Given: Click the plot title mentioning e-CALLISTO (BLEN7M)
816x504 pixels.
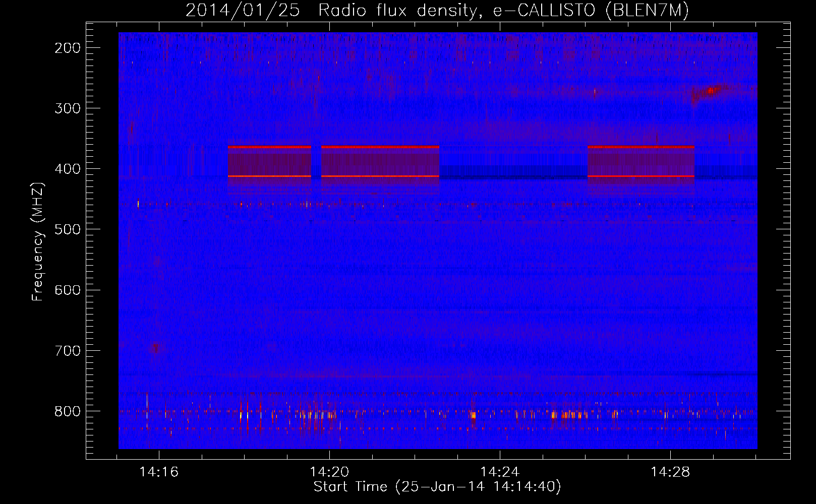Looking at the screenshot, I should pyautogui.click(x=437, y=10).
